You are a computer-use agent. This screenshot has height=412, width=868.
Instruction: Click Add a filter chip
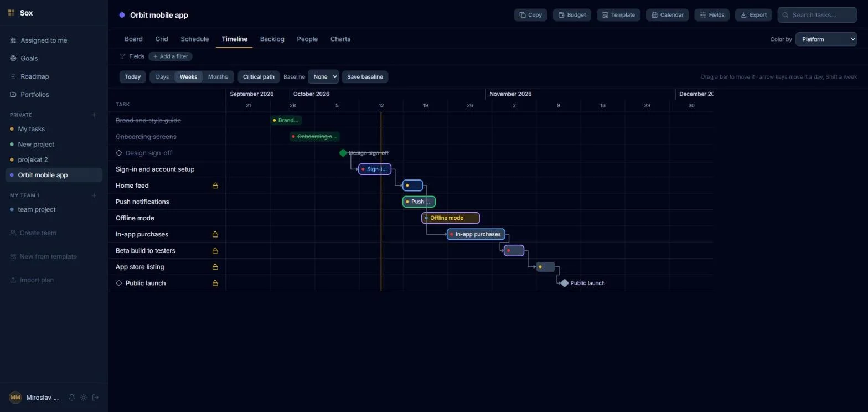(x=170, y=56)
